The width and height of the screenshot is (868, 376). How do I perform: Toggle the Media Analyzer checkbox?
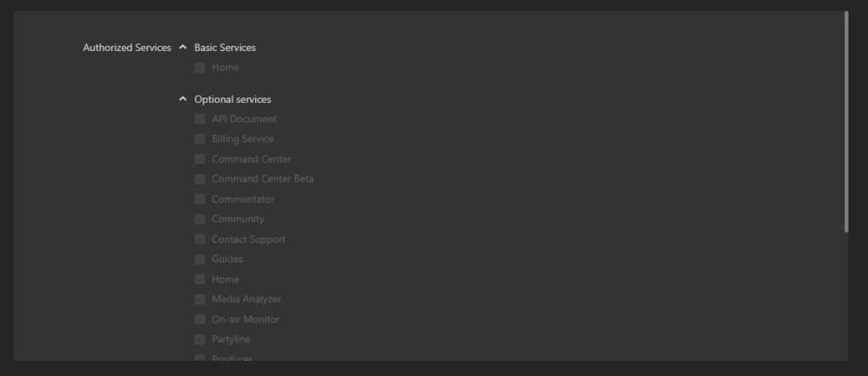coord(200,300)
